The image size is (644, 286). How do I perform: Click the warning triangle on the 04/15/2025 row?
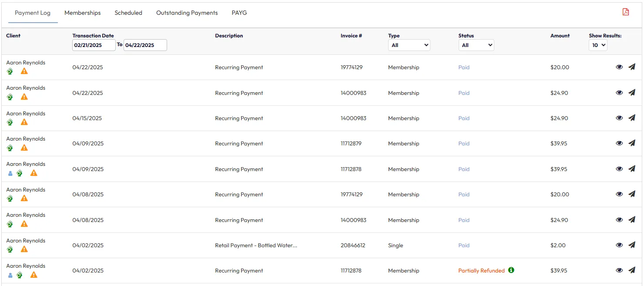pos(24,122)
